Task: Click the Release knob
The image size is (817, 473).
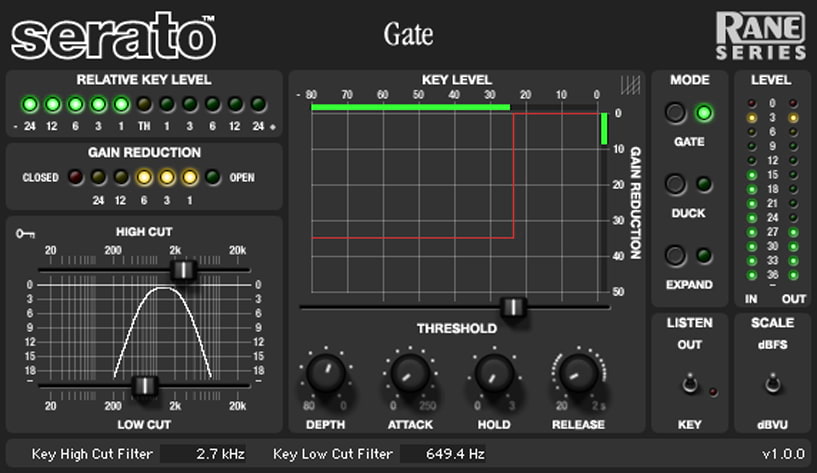Action: tap(578, 373)
